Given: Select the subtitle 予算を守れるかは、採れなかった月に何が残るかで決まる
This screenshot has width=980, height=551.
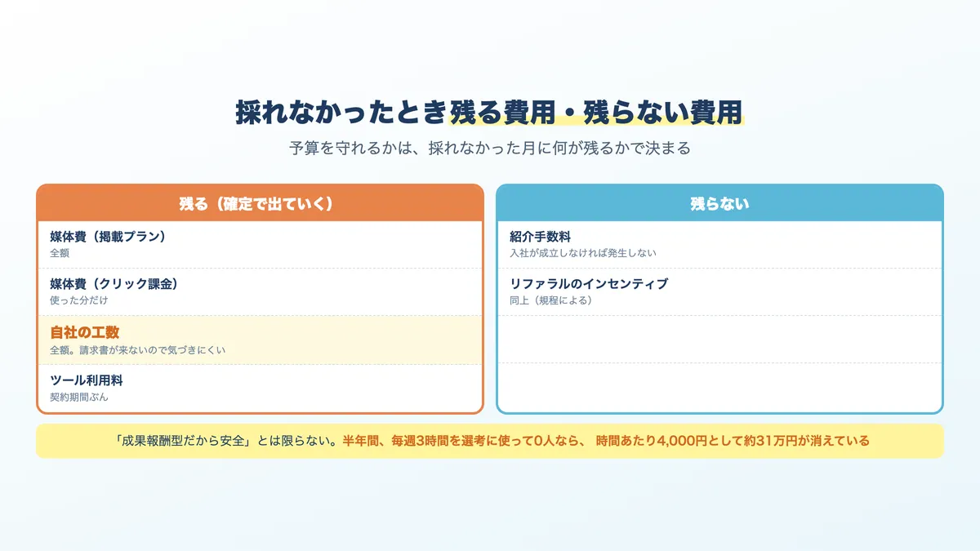Looking at the screenshot, I should click(489, 149).
